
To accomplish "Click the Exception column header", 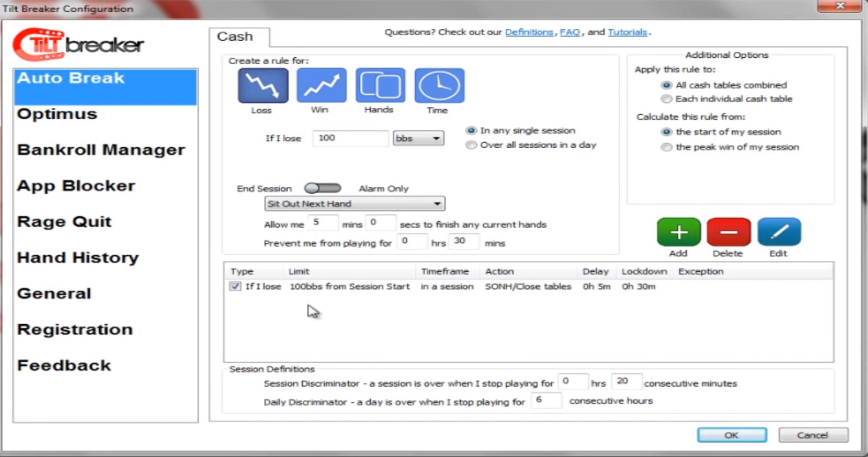I will point(701,271).
